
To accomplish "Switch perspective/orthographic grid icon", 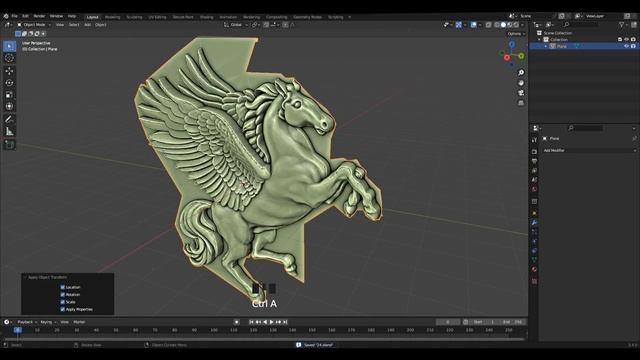I will 521,103.
